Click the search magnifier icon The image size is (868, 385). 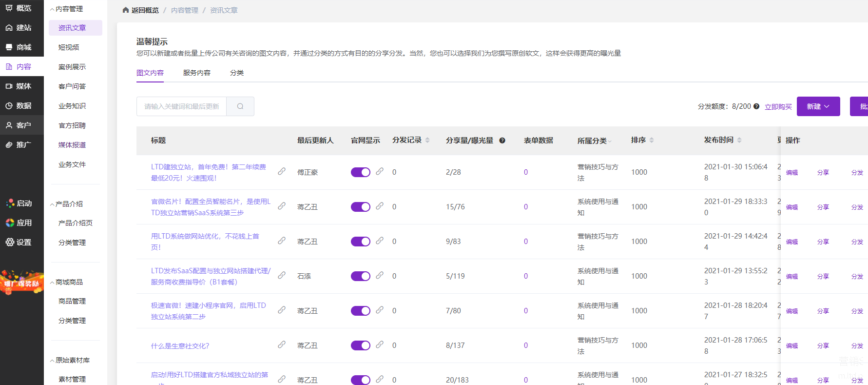point(240,106)
